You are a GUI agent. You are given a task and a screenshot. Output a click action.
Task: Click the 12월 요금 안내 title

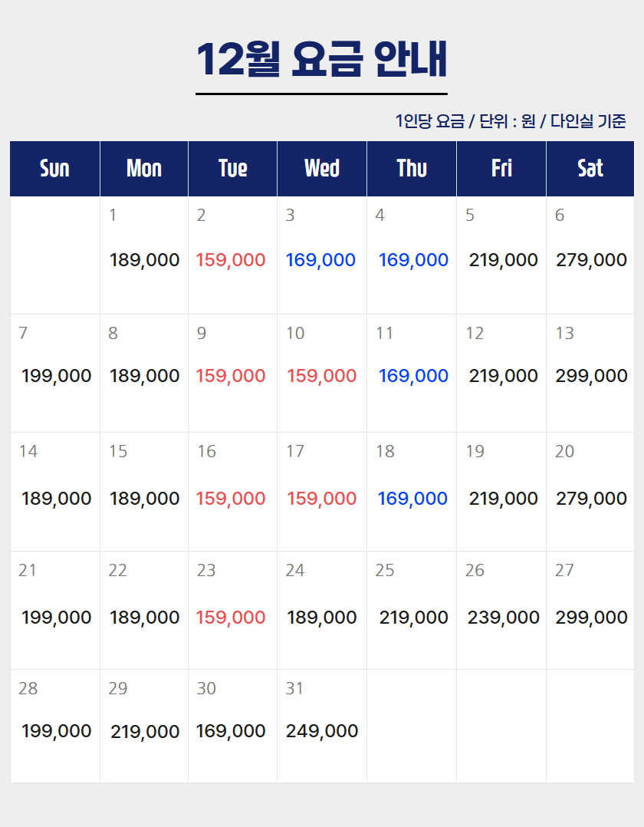(321, 59)
